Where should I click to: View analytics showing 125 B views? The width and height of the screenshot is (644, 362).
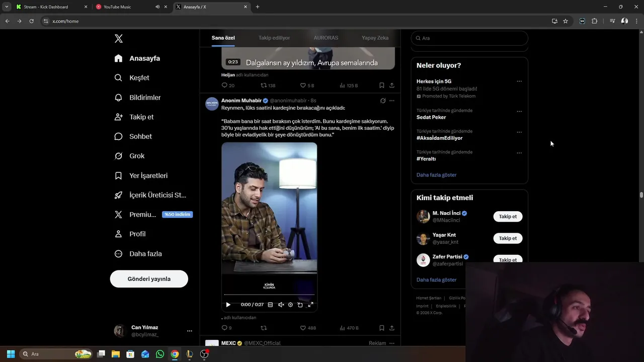[349, 85]
